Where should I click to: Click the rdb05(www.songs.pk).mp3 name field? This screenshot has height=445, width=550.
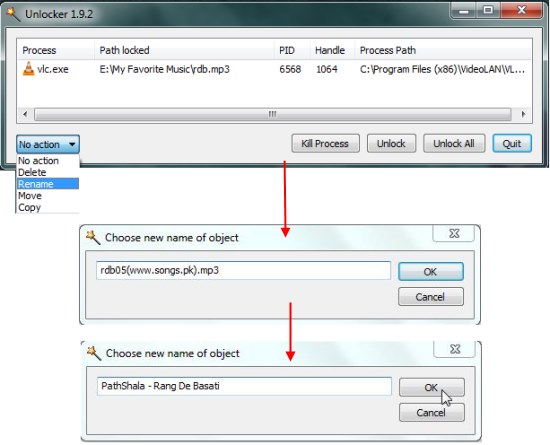click(x=243, y=270)
